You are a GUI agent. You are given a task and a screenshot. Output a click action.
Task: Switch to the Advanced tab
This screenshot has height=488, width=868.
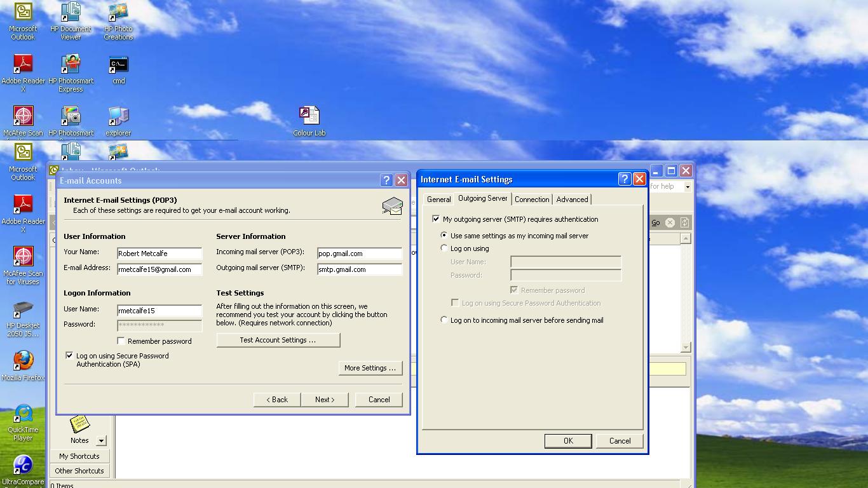[x=572, y=200]
